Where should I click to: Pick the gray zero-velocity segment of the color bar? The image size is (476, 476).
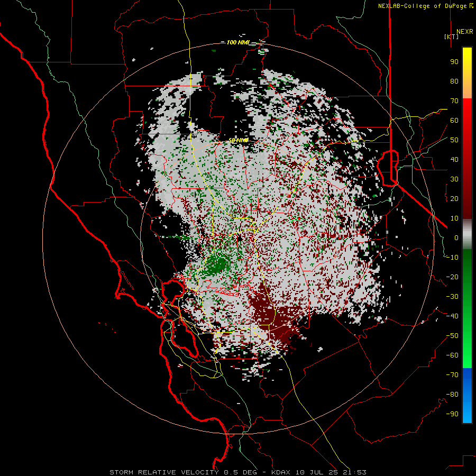pyautogui.click(x=467, y=234)
